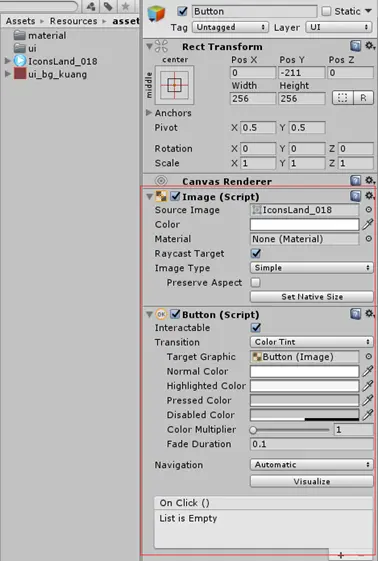Open Transition dropdown showing Color Tint
The width and height of the screenshot is (378, 561).
click(311, 342)
